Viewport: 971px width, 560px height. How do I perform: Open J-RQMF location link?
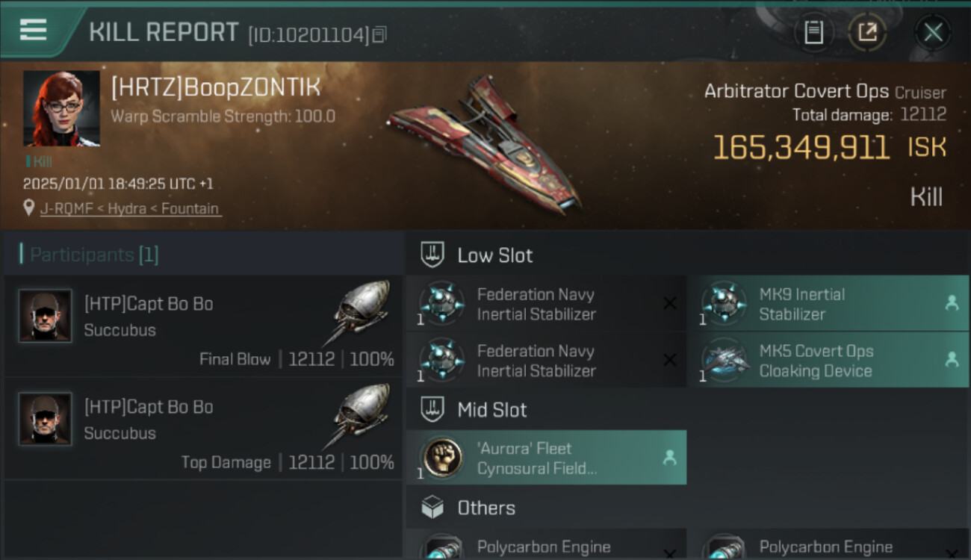click(x=130, y=208)
